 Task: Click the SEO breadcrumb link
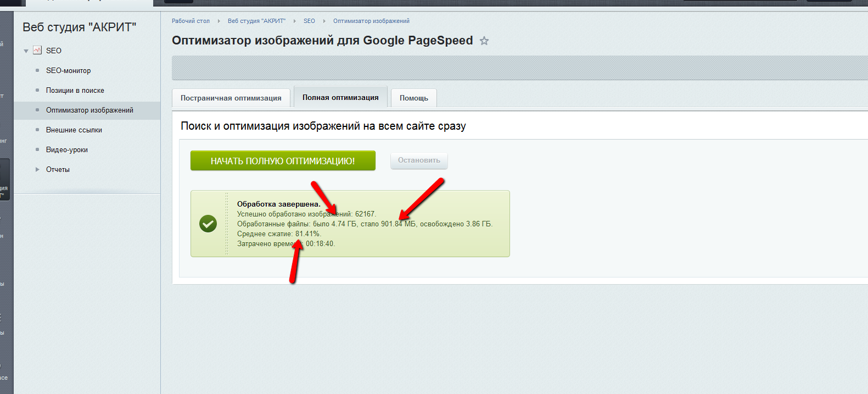pos(309,21)
